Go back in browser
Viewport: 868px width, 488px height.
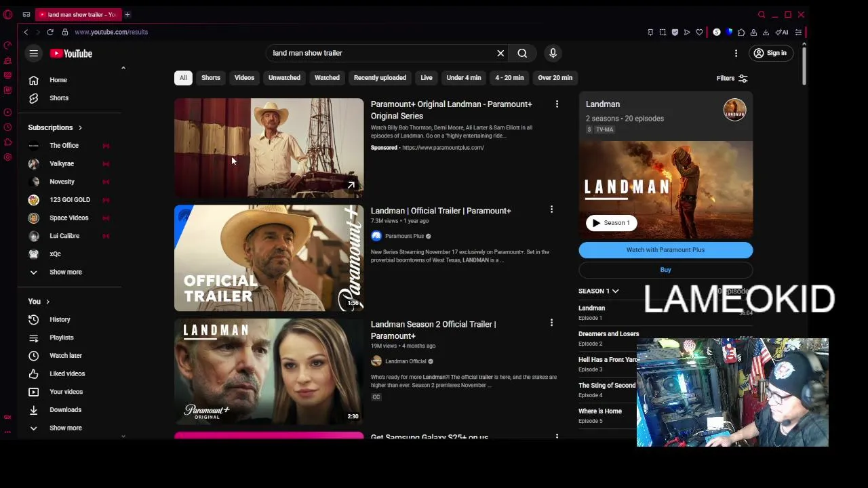(26, 32)
